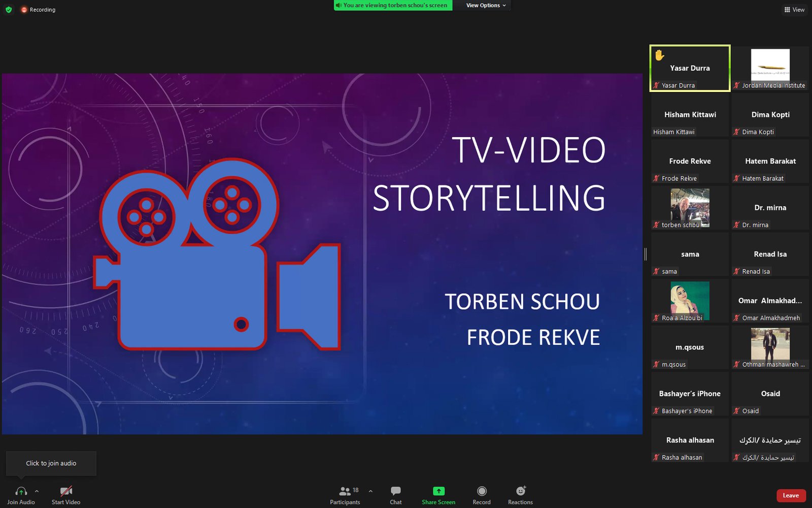Screen dimensions: 812x508
Task: Select torben schou's video thumbnail
Action: (x=690, y=208)
